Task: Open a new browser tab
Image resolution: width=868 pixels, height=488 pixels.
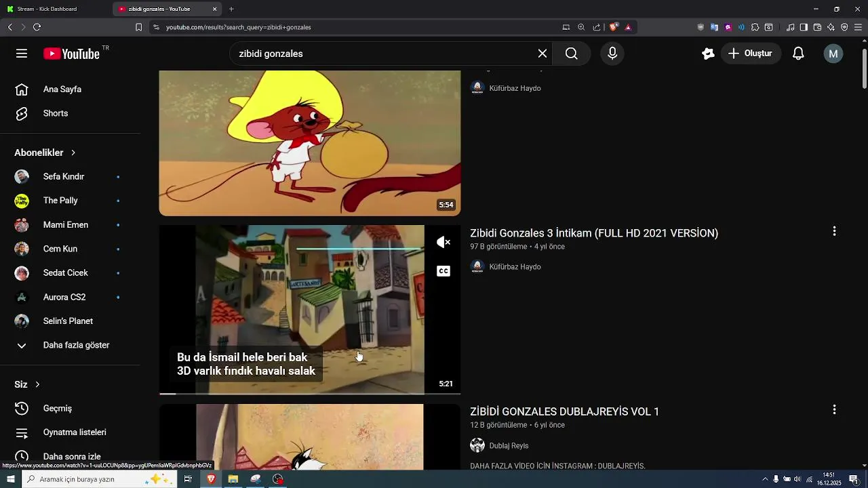Action: click(231, 9)
